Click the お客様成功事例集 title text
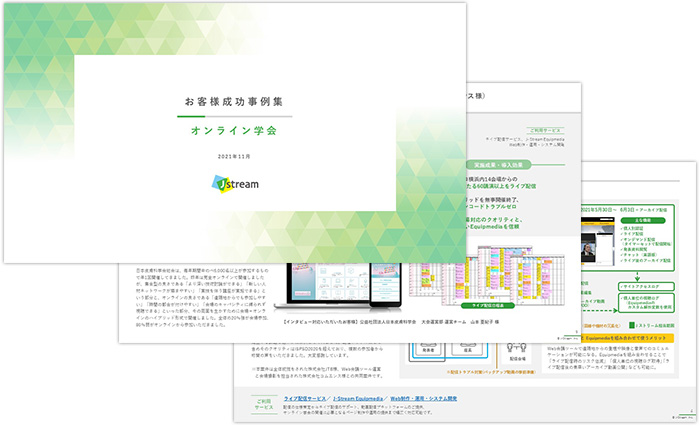The width and height of the screenshot is (700, 426). (234, 102)
